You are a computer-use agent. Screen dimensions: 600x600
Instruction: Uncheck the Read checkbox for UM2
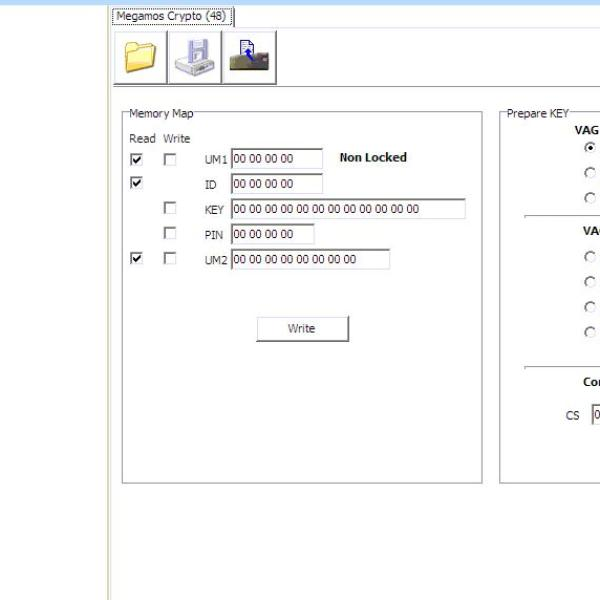(x=137, y=258)
